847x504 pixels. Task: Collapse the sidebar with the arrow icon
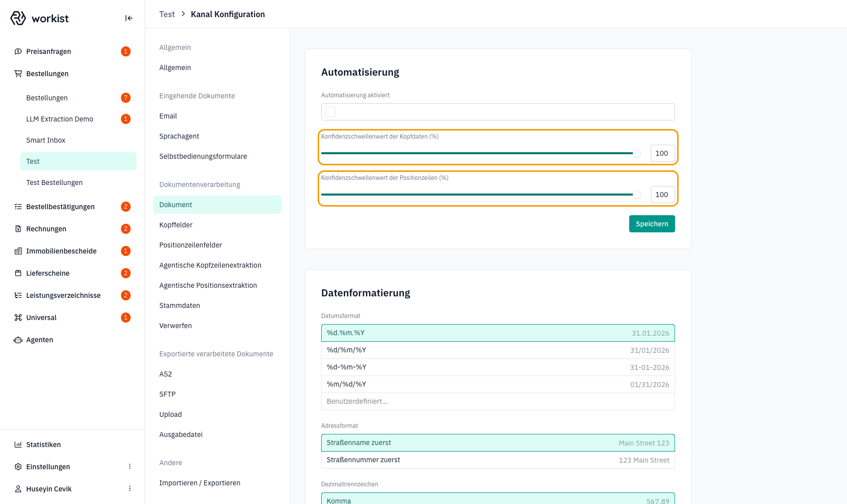[x=129, y=18]
